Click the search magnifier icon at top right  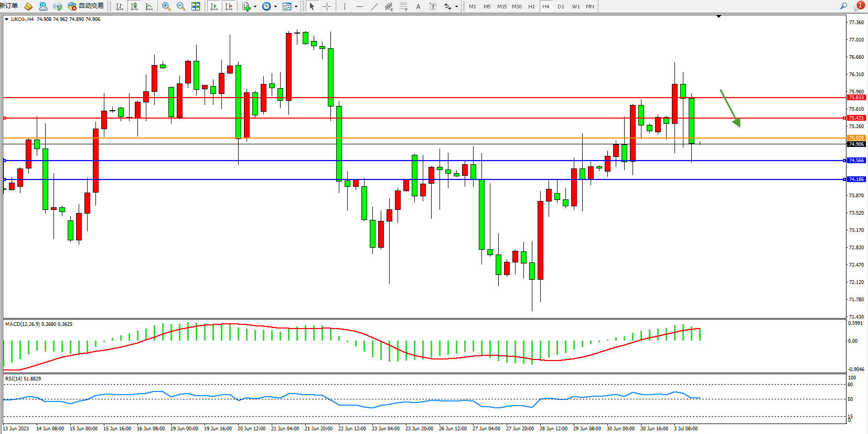[x=843, y=6]
